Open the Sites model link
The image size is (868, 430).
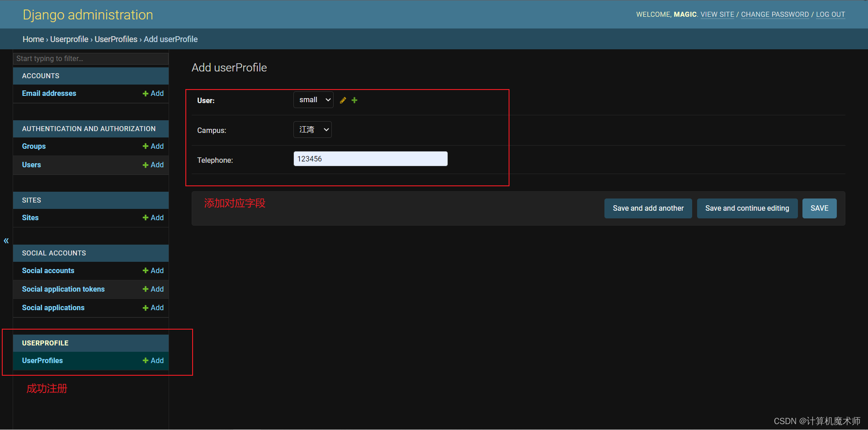tap(30, 217)
